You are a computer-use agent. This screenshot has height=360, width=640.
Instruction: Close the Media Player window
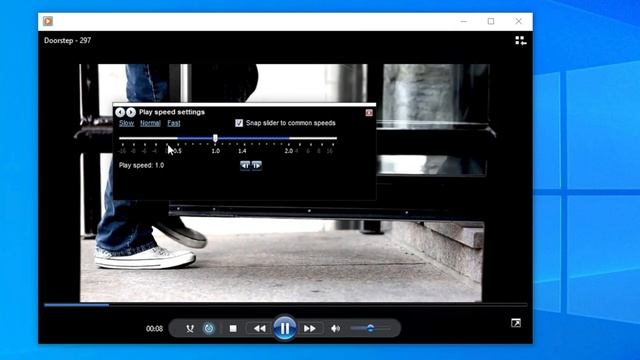point(518,21)
